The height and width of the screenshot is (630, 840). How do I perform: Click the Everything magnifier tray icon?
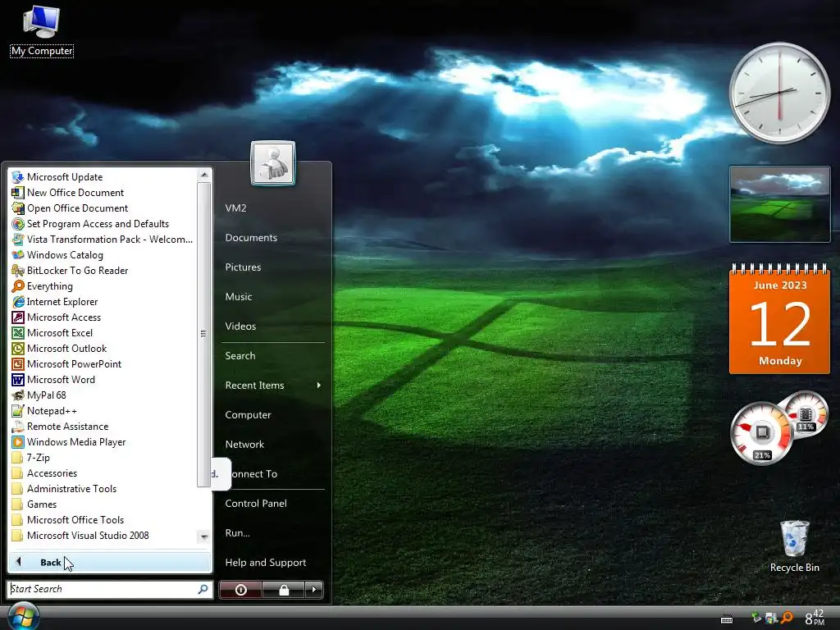[x=787, y=618]
